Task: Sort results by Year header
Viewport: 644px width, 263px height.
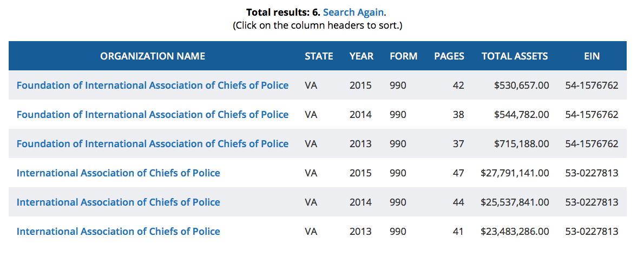Action: [361, 56]
